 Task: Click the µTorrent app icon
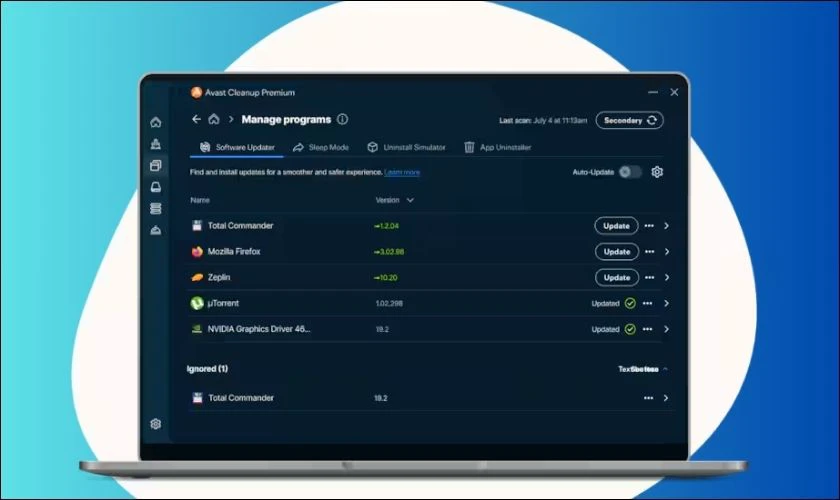click(197, 303)
